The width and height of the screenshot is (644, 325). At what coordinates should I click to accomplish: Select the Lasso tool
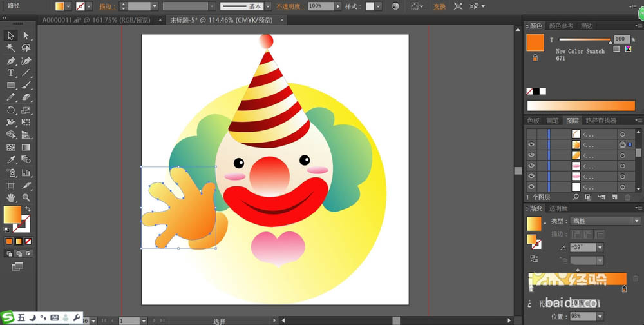click(26, 48)
